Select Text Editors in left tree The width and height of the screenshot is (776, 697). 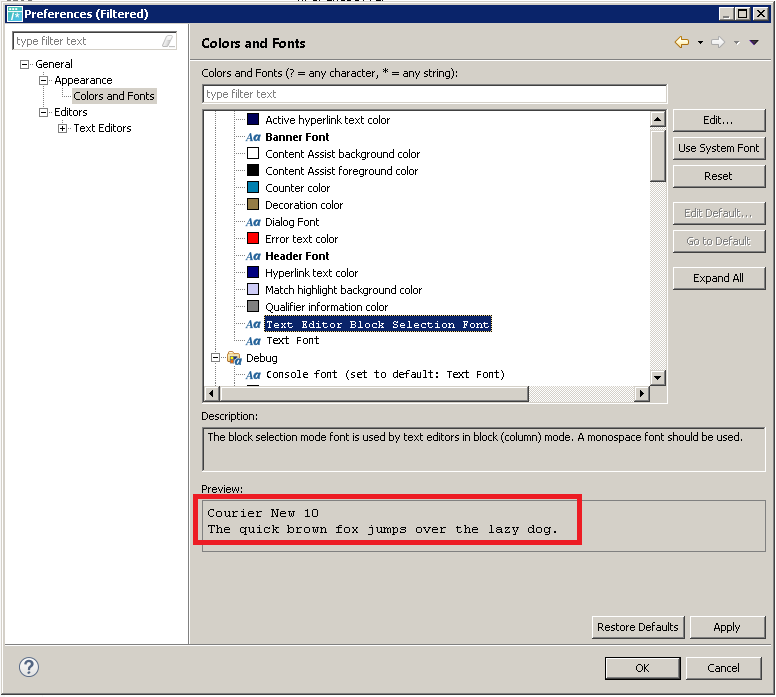[x=102, y=128]
